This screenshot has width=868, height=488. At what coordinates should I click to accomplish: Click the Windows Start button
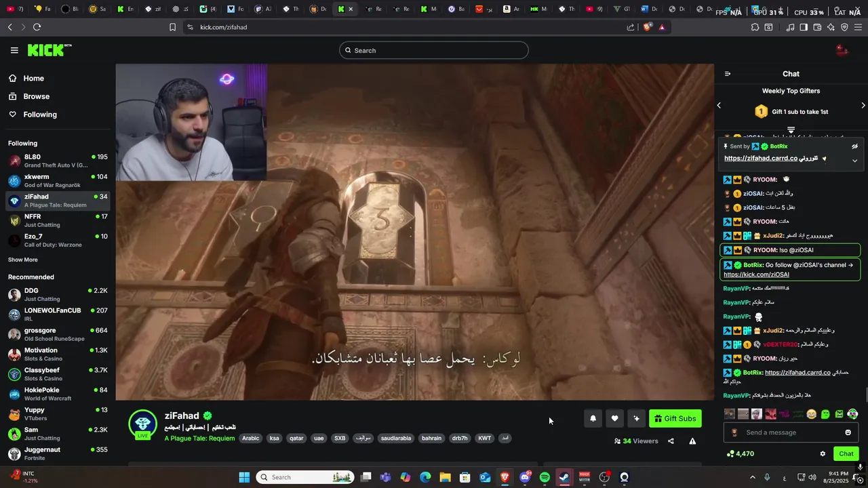tap(244, 477)
